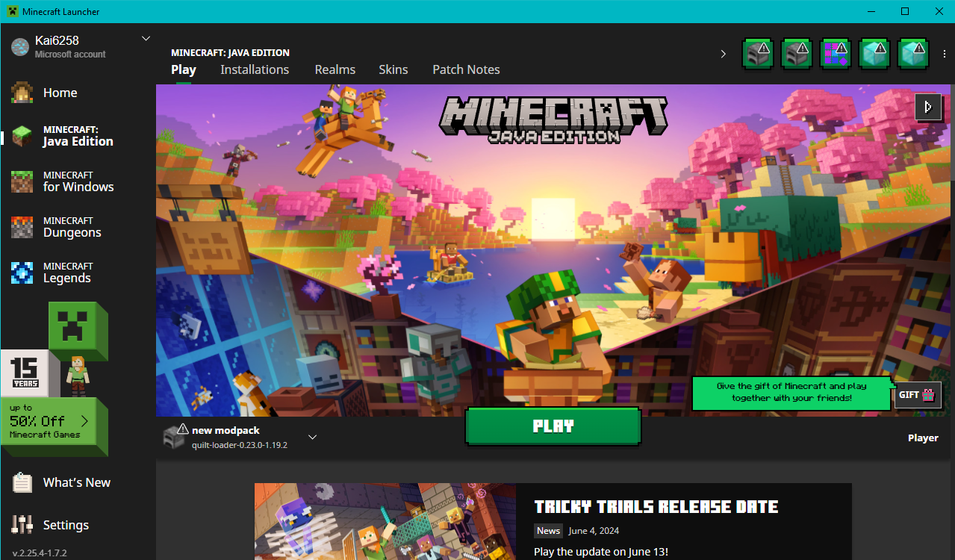Click the green PLAY button
This screenshot has height=560, width=955.
point(553,426)
